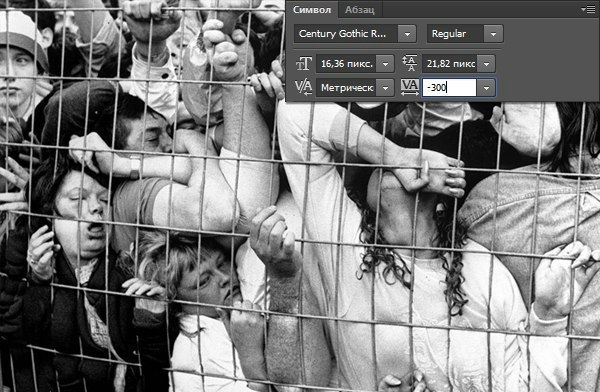Click the leading icon

click(410, 63)
